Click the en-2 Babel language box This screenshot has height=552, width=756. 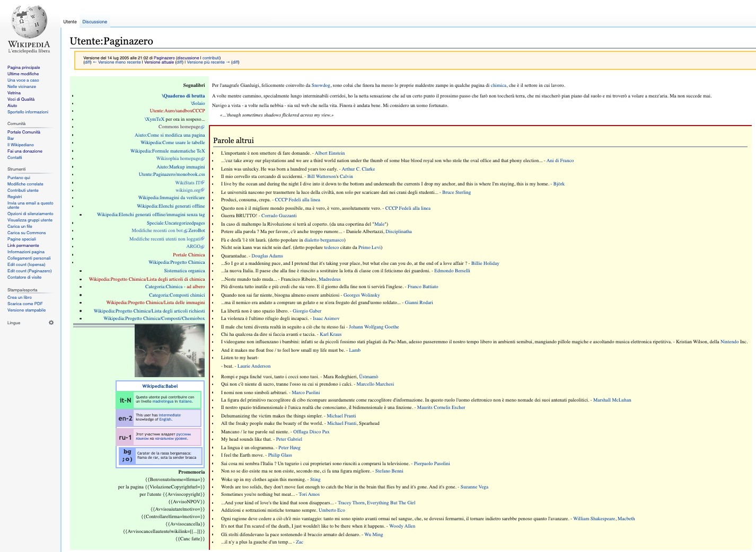coord(159,418)
